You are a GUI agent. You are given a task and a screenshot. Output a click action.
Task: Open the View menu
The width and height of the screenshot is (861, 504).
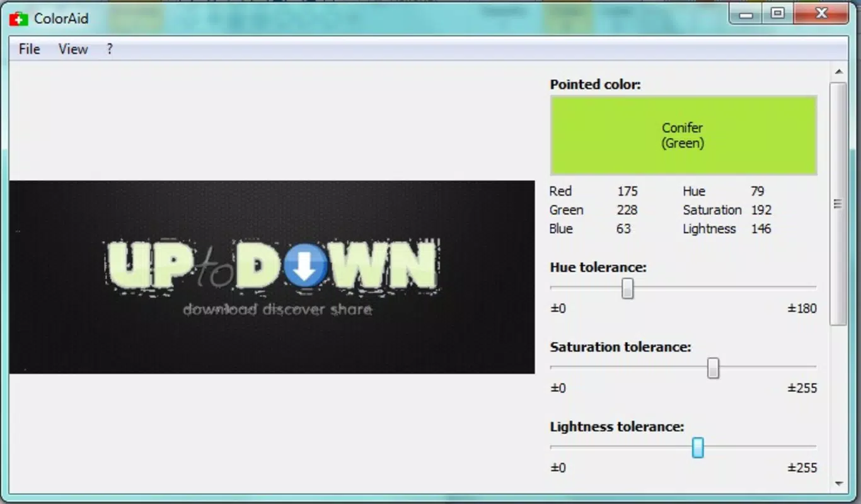(73, 49)
